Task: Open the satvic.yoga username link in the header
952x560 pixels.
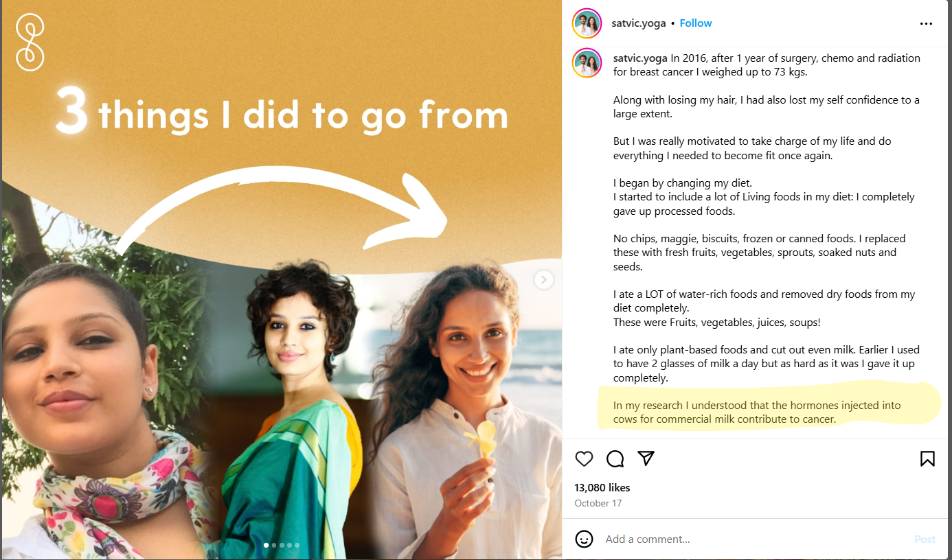Action: (x=638, y=23)
